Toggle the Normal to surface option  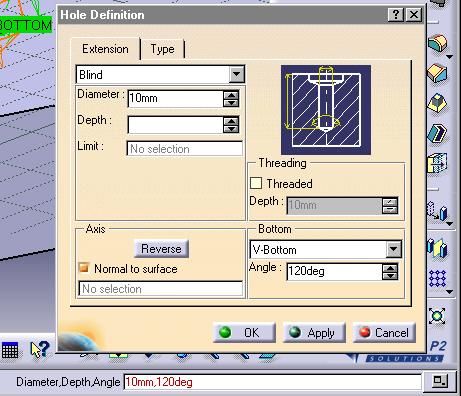84,268
